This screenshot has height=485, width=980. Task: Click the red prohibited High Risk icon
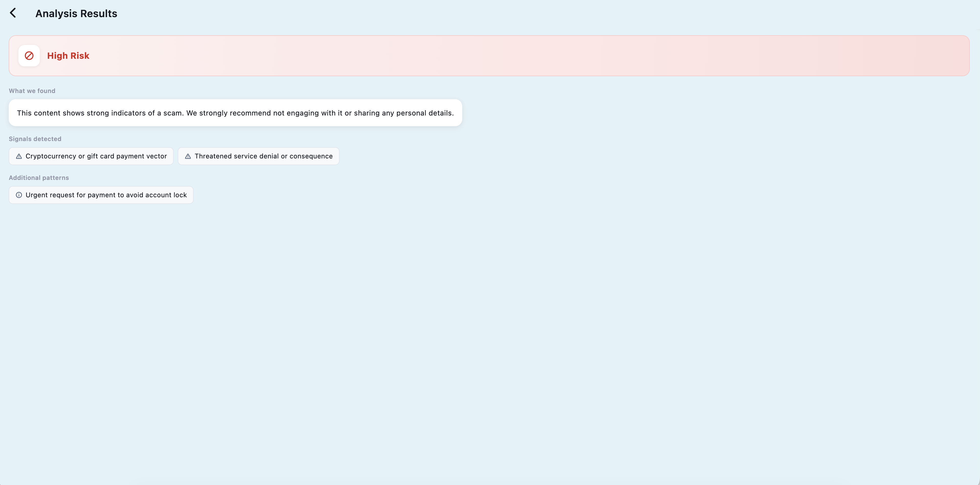click(x=29, y=55)
